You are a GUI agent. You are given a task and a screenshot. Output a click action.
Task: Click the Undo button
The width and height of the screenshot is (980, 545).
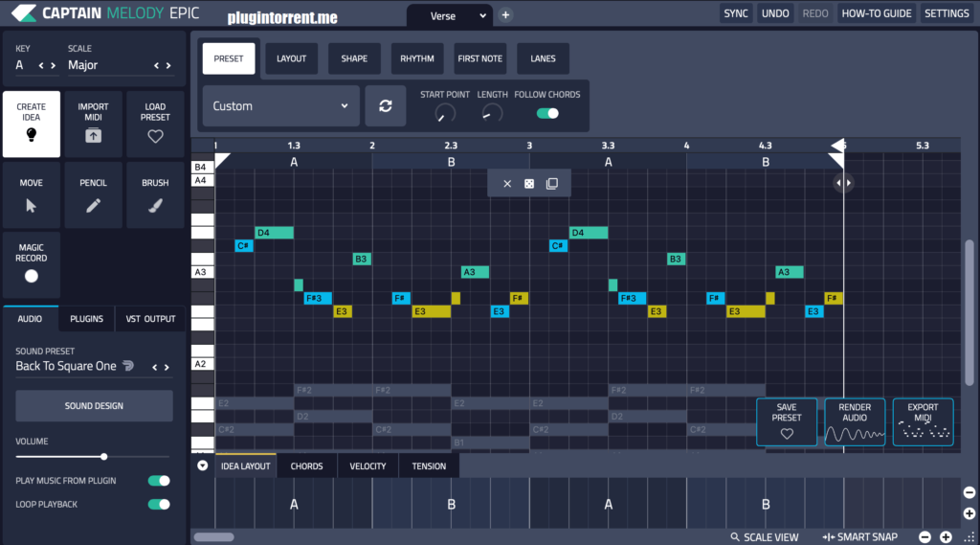[x=775, y=13]
